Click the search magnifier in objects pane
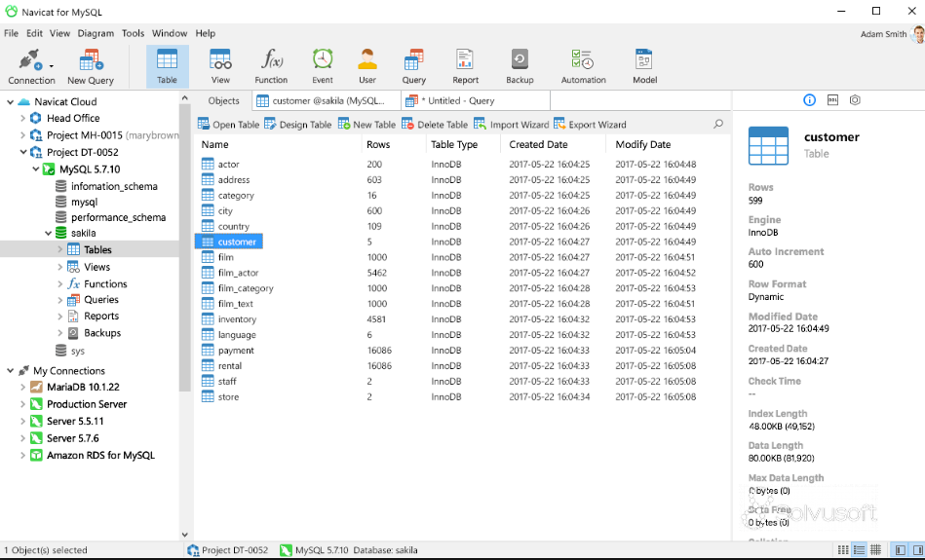The width and height of the screenshot is (925, 560). click(x=718, y=125)
